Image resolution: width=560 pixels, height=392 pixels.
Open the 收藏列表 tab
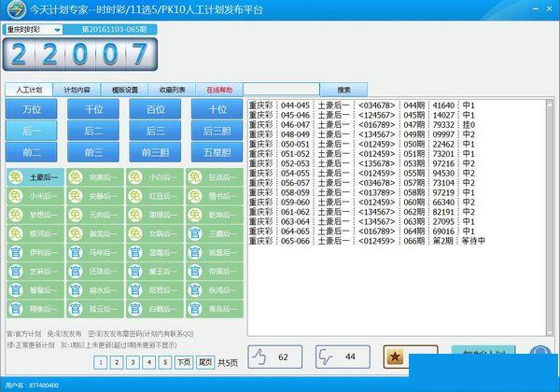click(x=173, y=90)
